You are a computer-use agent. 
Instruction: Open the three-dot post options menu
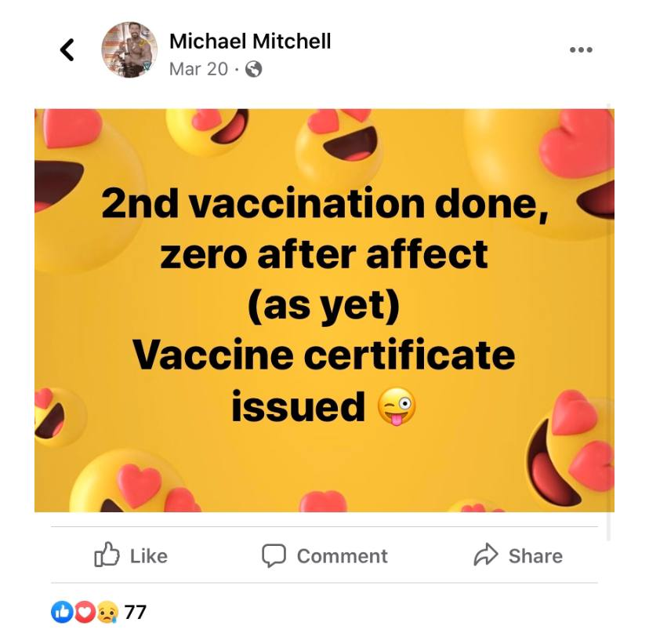point(581,49)
